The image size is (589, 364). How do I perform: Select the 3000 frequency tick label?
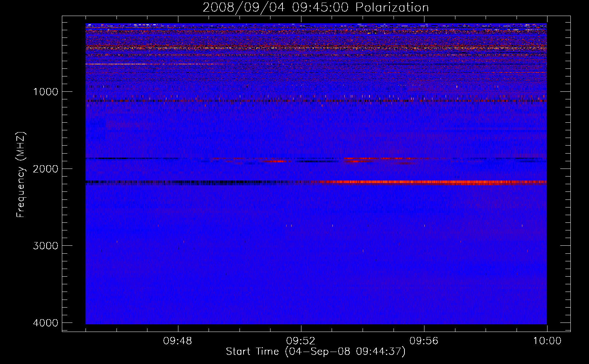[x=46, y=246]
